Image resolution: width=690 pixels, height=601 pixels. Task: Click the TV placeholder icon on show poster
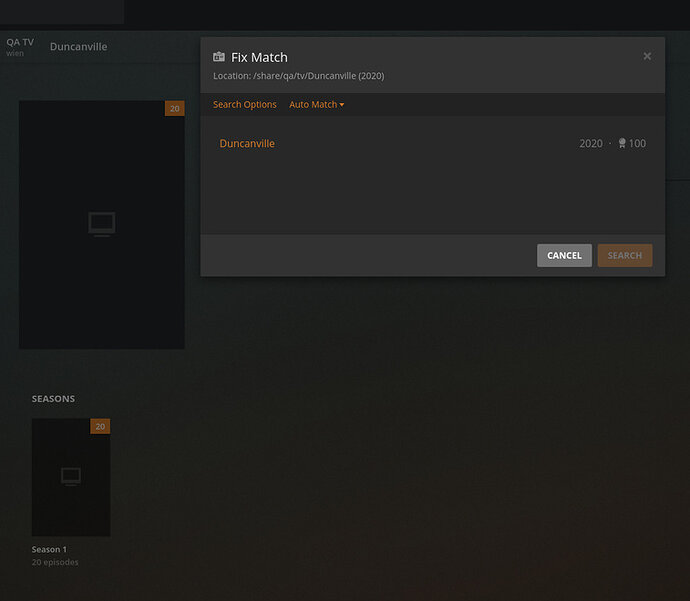point(102,224)
